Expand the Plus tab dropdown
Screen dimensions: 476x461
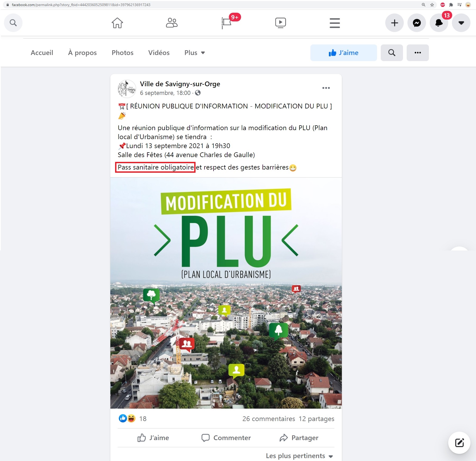click(x=194, y=53)
